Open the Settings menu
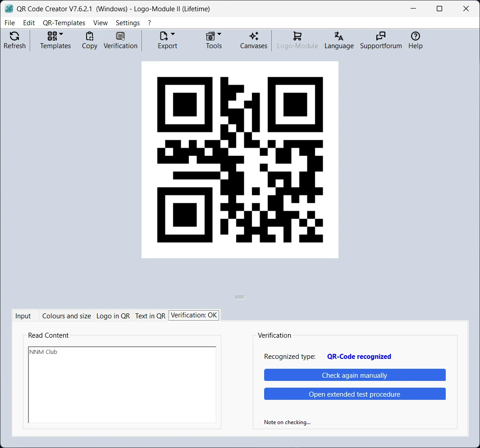The image size is (480, 448). [128, 23]
